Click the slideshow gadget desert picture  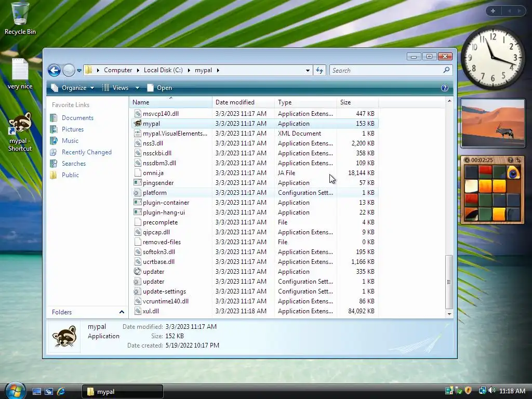pyautogui.click(x=493, y=123)
